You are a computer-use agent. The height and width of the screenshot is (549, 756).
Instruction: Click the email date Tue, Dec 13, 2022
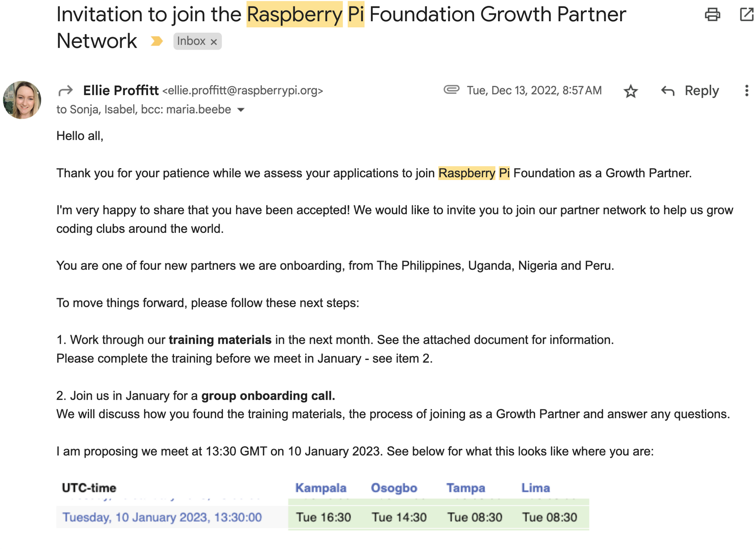coord(534,91)
